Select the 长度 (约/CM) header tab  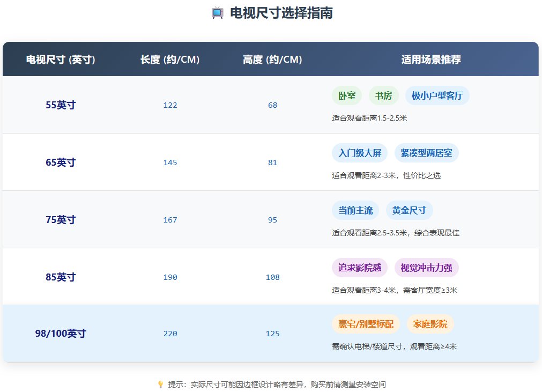click(170, 60)
